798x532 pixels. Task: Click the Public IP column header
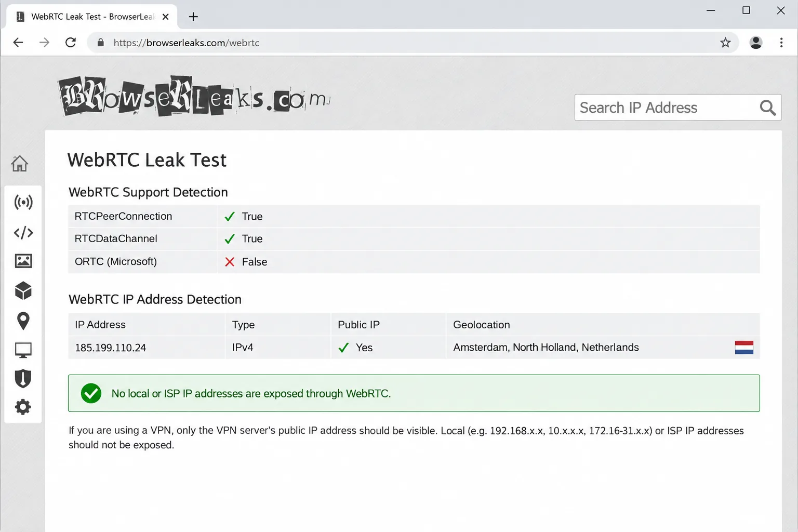[x=358, y=325]
